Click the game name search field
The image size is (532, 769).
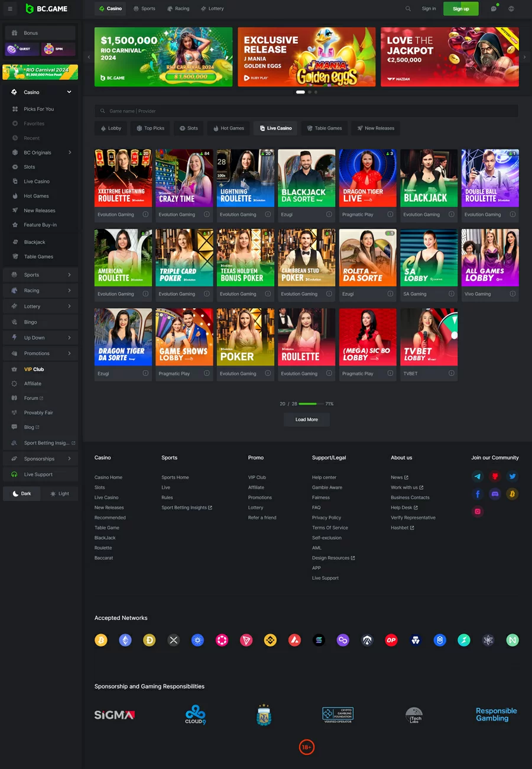click(x=306, y=111)
